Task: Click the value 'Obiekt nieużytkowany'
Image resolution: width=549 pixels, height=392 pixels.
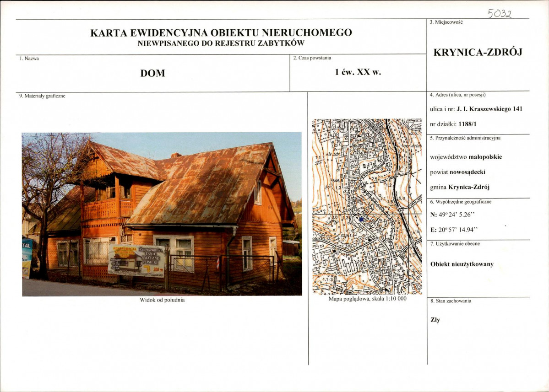Action: pos(462,264)
